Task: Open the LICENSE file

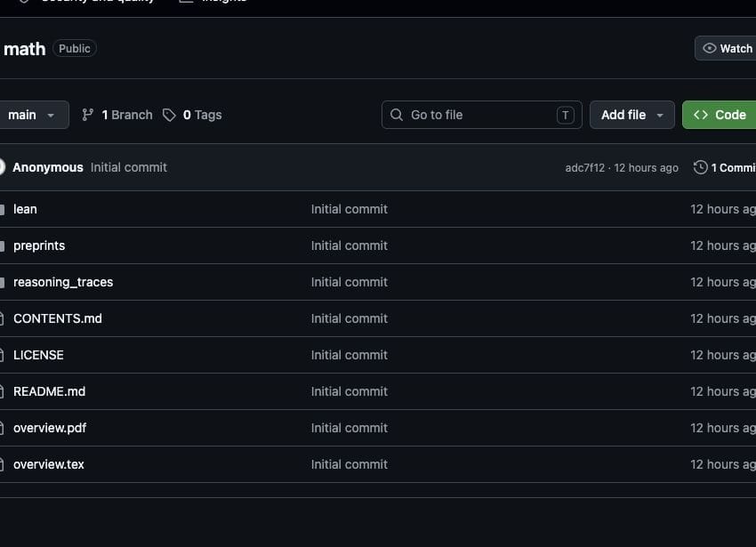Action: click(x=38, y=355)
